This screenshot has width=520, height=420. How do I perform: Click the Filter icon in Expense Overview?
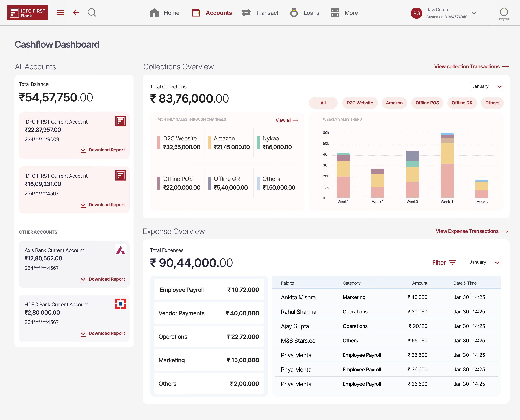[452, 263]
